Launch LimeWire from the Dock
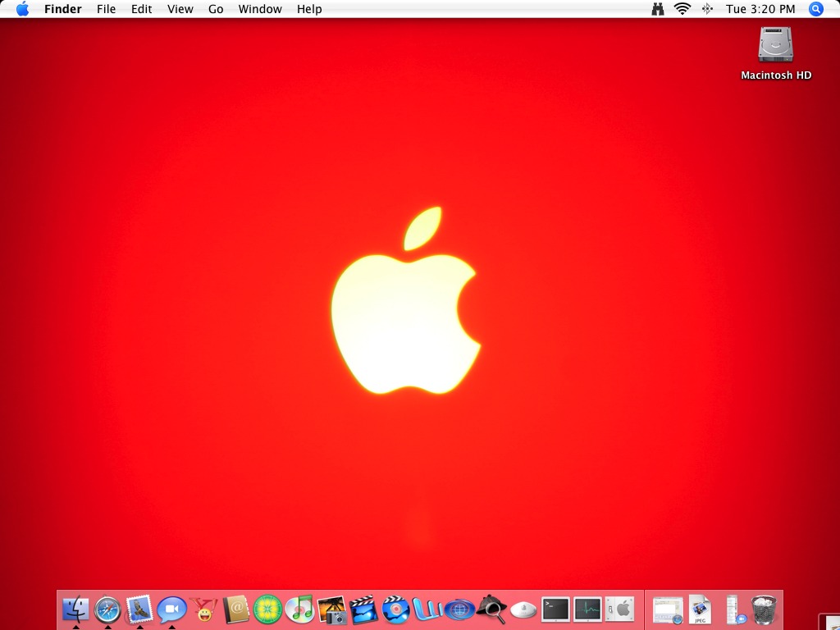 pos(268,609)
